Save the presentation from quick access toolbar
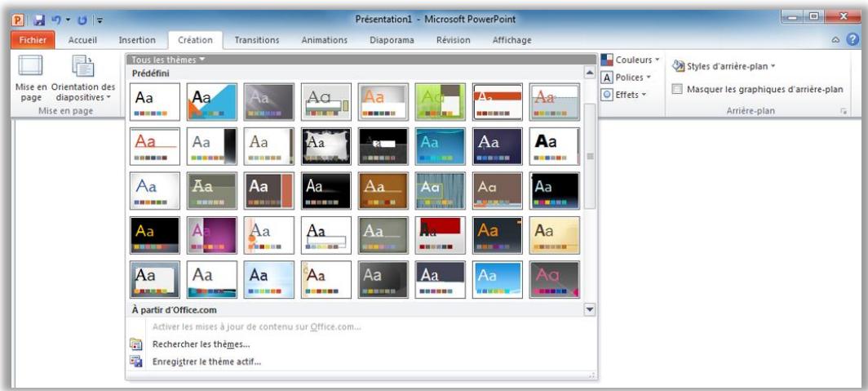868x391 pixels. (x=39, y=20)
